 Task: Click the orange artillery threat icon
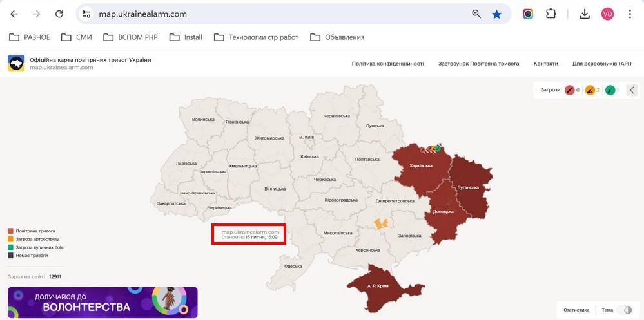590,90
